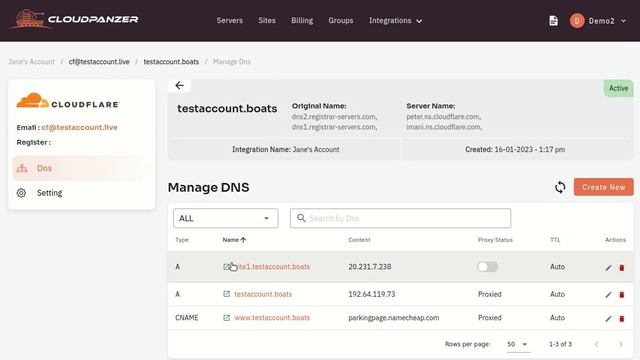
Task: Click Created: 16-01-2023 - 1:17 pm text
Action: (x=515, y=149)
